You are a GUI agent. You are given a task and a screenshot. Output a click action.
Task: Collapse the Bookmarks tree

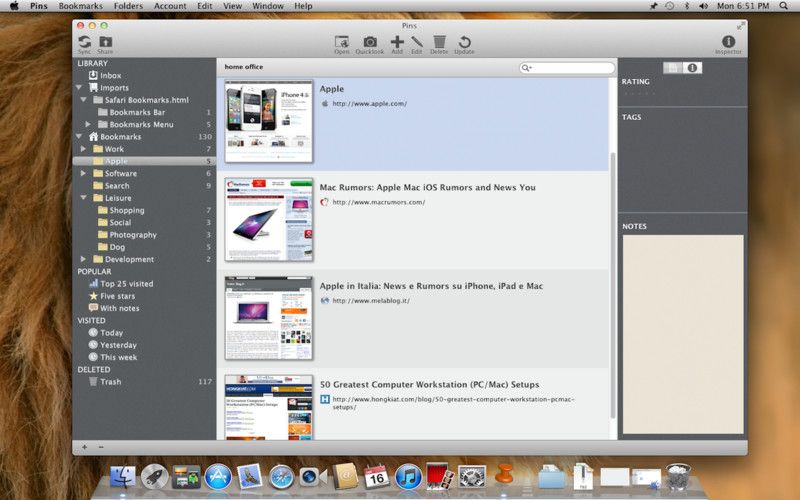79,137
